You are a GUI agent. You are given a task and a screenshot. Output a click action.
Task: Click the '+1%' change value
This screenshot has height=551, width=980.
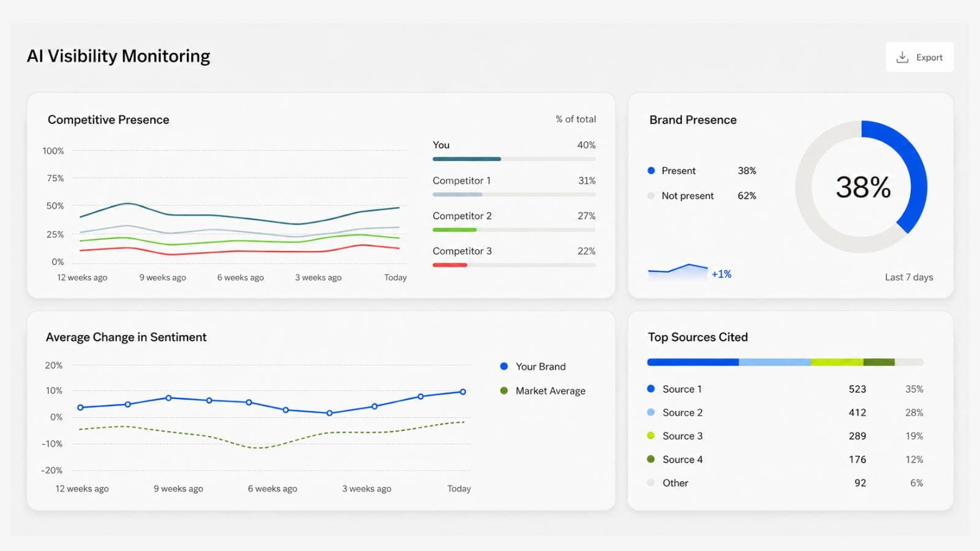722,274
